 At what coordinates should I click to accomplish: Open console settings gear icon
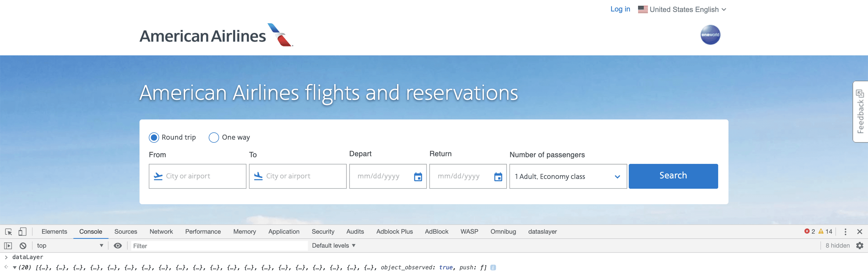click(x=860, y=246)
